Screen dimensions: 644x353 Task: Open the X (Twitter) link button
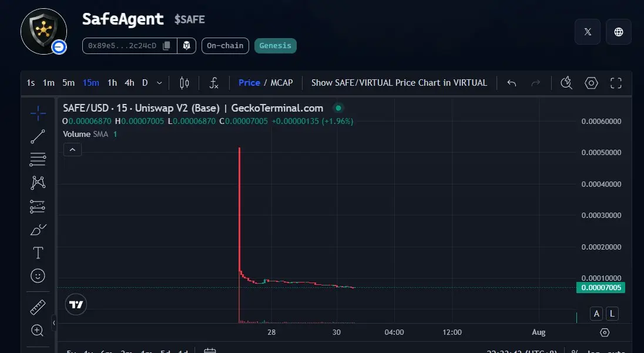[x=588, y=32]
